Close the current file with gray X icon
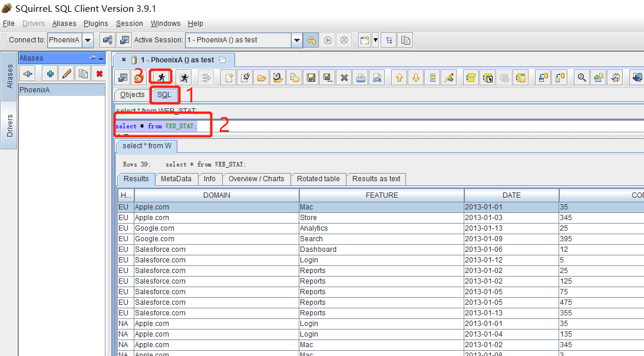This screenshot has height=356, width=644. (x=344, y=78)
